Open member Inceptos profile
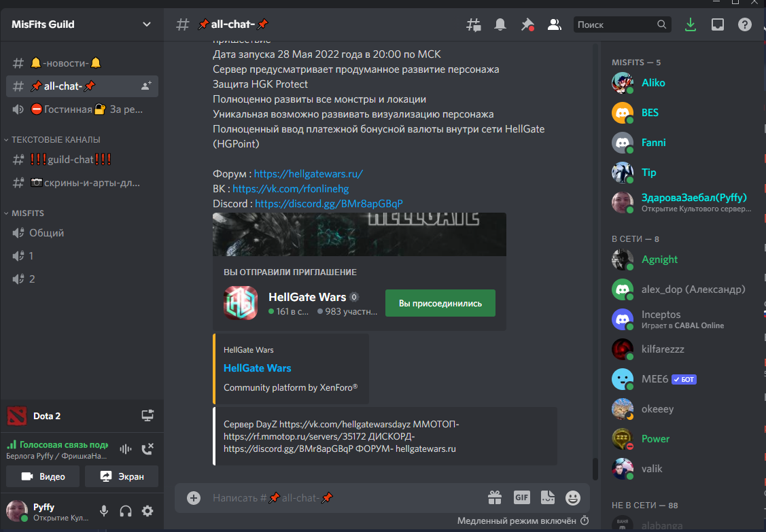This screenshot has width=766, height=532. pyautogui.click(x=682, y=319)
